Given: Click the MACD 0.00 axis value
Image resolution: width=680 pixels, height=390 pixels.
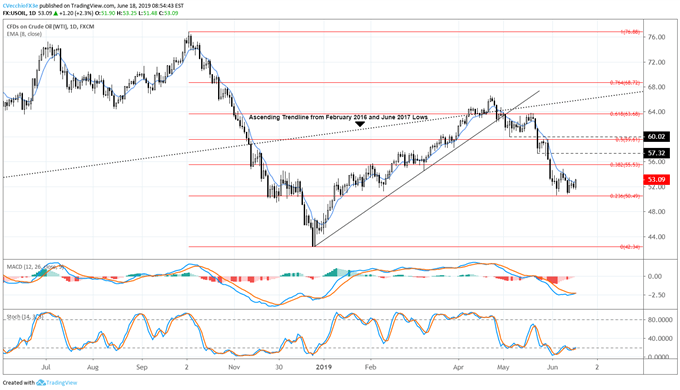Looking at the screenshot, I should pyautogui.click(x=655, y=276).
